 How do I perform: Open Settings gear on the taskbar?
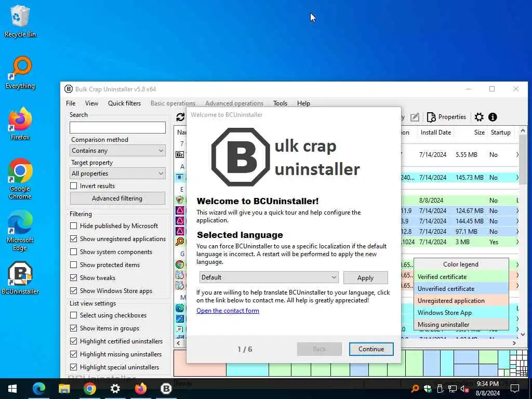[x=115, y=389]
